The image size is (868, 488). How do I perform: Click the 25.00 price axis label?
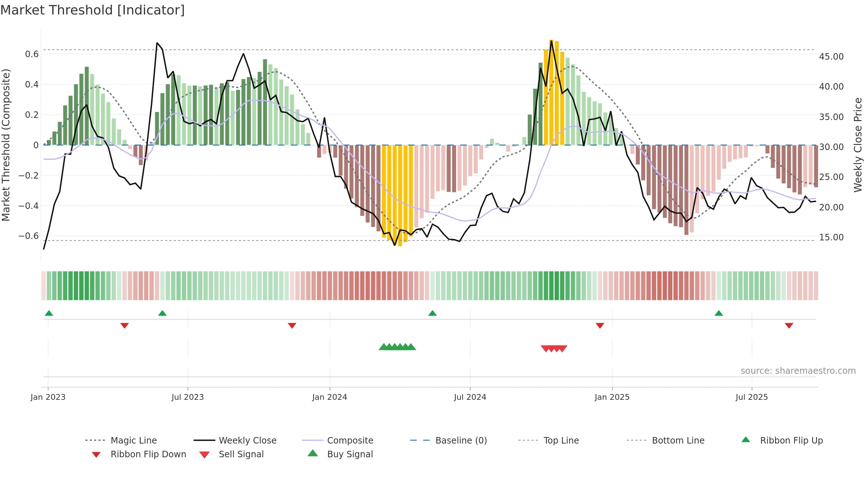tap(831, 177)
